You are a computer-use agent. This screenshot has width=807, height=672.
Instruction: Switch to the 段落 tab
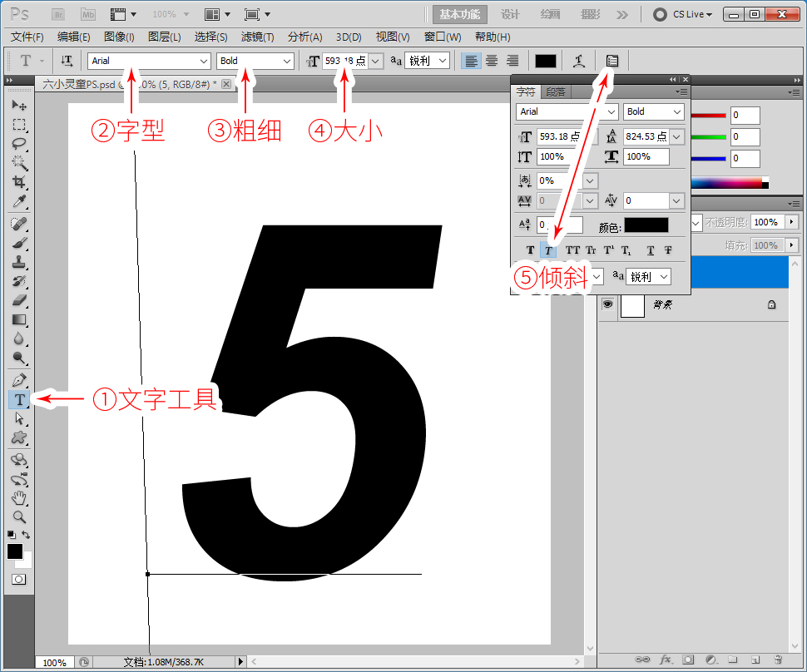click(x=556, y=92)
